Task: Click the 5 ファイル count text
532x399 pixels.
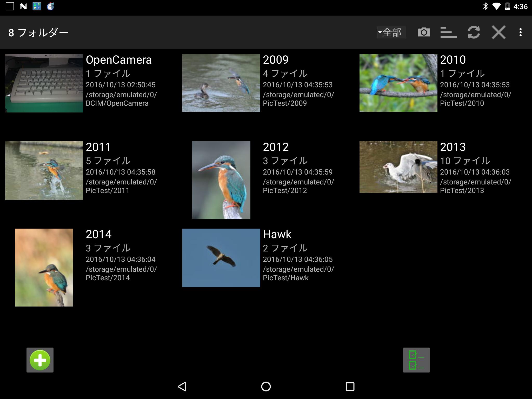Action: click(x=108, y=161)
